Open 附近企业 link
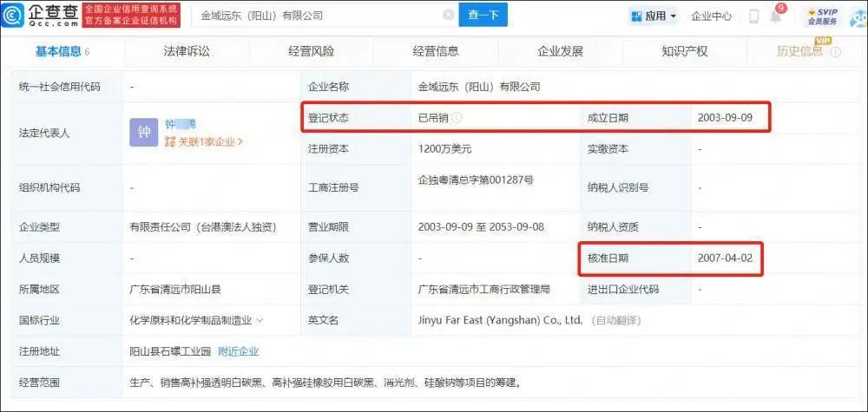The image size is (868, 412). point(238,351)
